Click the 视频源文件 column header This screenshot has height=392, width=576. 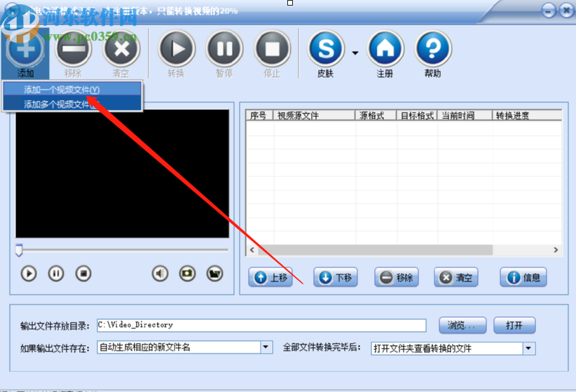point(314,115)
